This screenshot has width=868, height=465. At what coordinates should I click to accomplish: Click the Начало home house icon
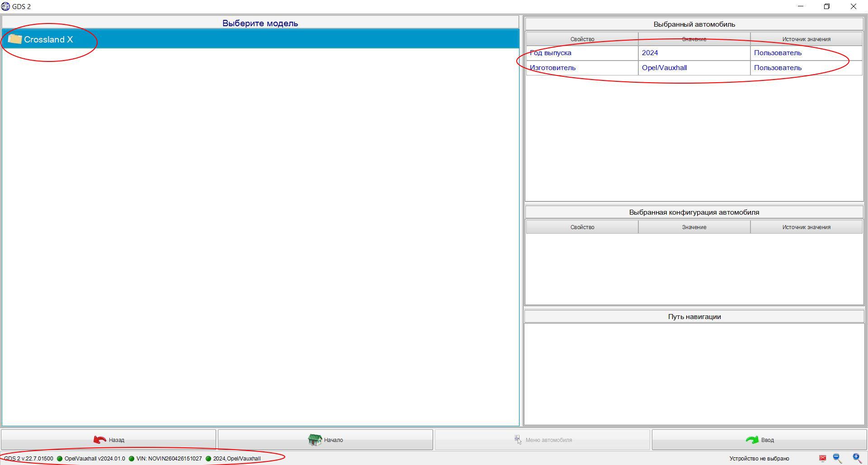(315, 440)
